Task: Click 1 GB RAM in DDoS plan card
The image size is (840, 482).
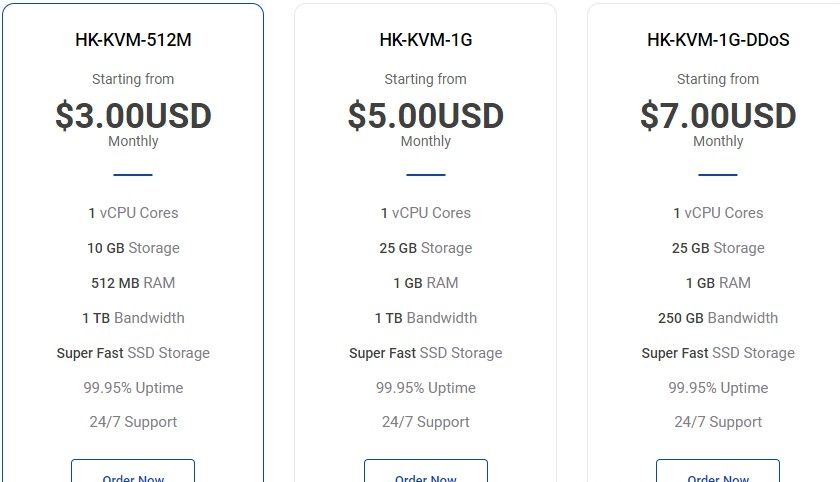Action: 718,283
